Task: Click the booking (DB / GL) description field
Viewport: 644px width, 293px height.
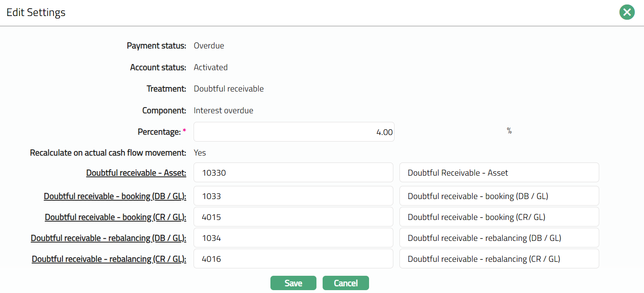Action: pyautogui.click(x=499, y=196)
